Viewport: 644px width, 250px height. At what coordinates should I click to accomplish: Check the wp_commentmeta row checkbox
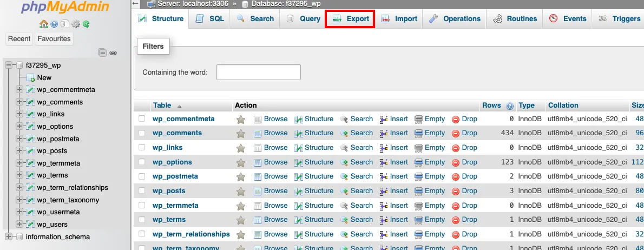click(142, 119)
